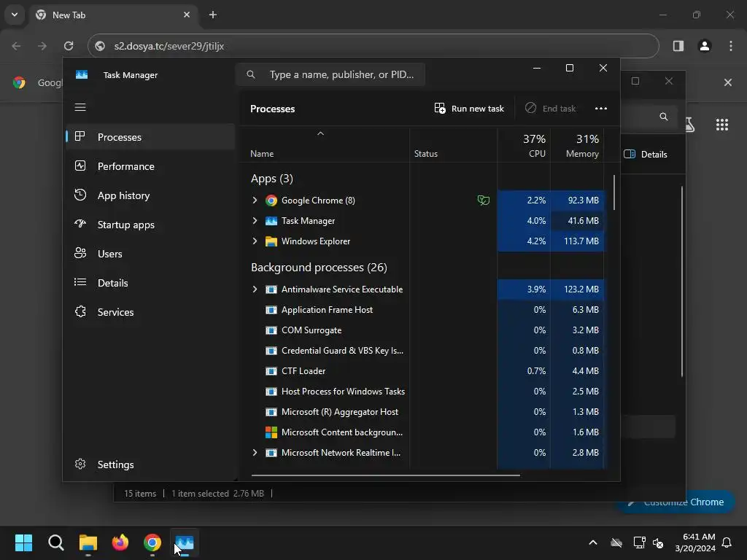Show hidden icons in the system tray
This screenshot has width=747, height=560.
[593, 542]
